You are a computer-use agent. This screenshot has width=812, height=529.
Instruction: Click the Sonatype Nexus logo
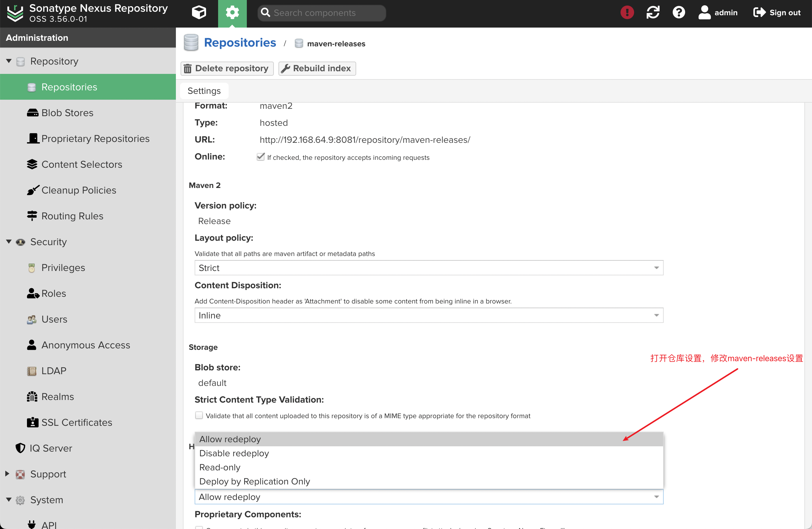tap(15, 13)
